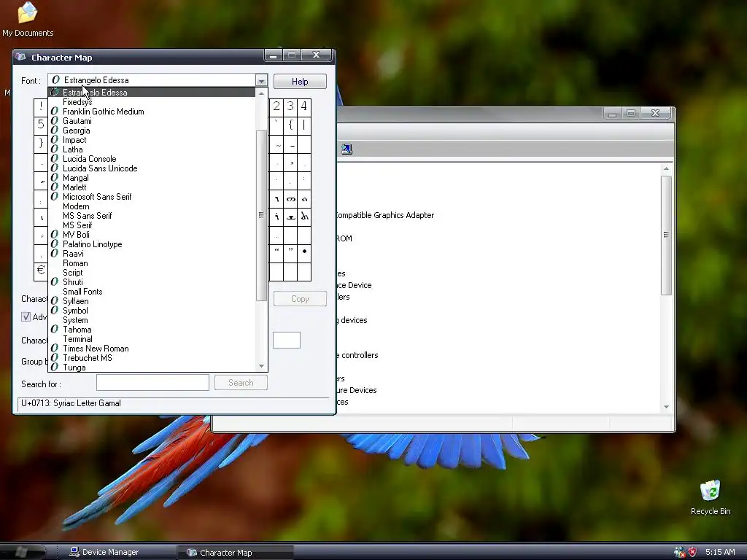Pick Roman font entry
This screenshot has height=560, width=747.
tap(152, 263)
